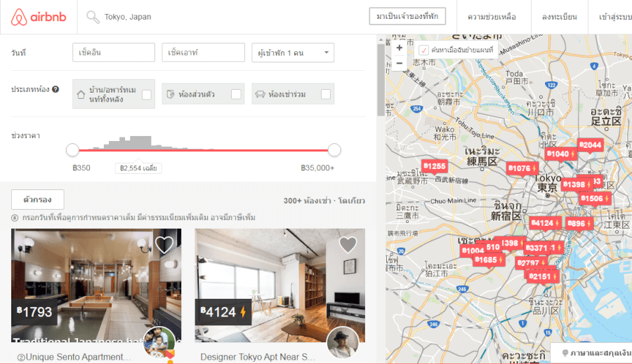
Task: Click the Airbnb logo
Action: coord(39,17)
